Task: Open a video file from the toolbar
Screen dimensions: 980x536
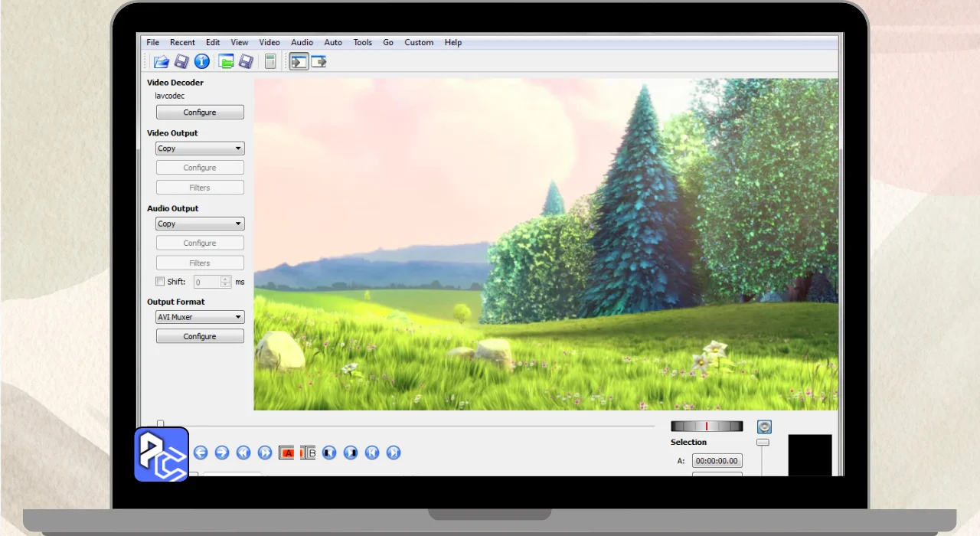Action: click(x=161, y=61)
